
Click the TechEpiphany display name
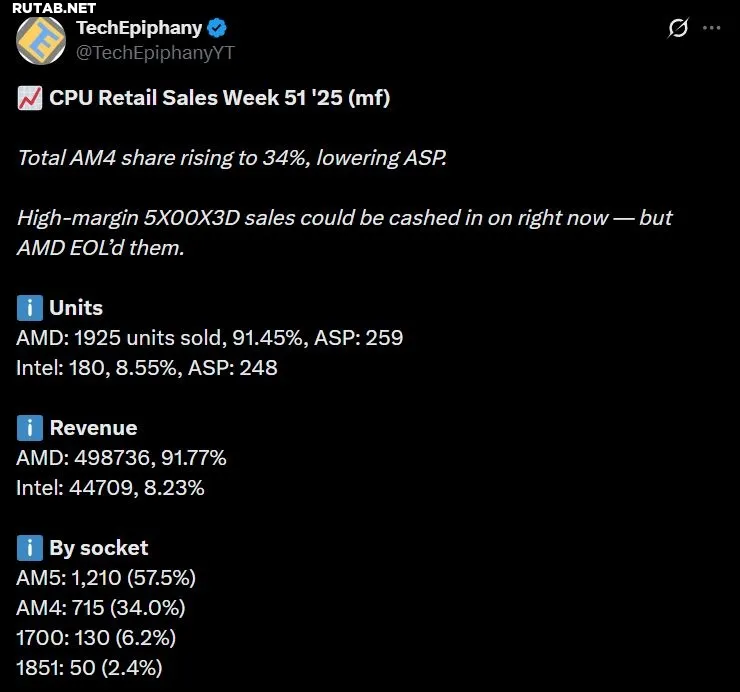(x=138, y=28)
